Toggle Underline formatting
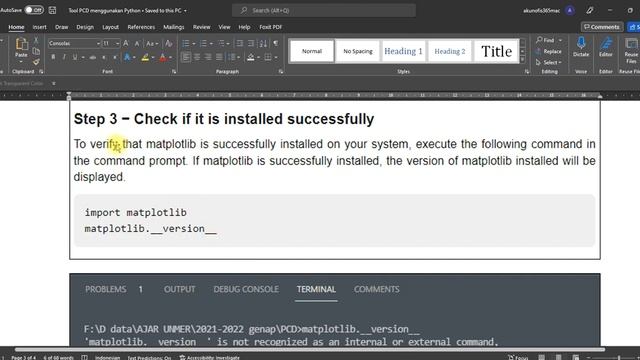640x360 pixels. [x=75, y=58]
